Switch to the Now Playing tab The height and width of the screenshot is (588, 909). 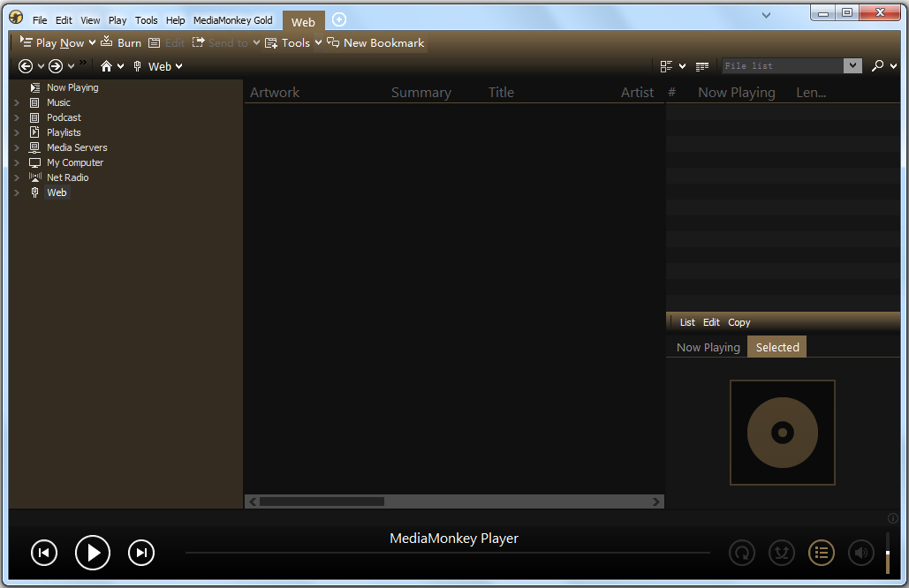click(708, 347)
